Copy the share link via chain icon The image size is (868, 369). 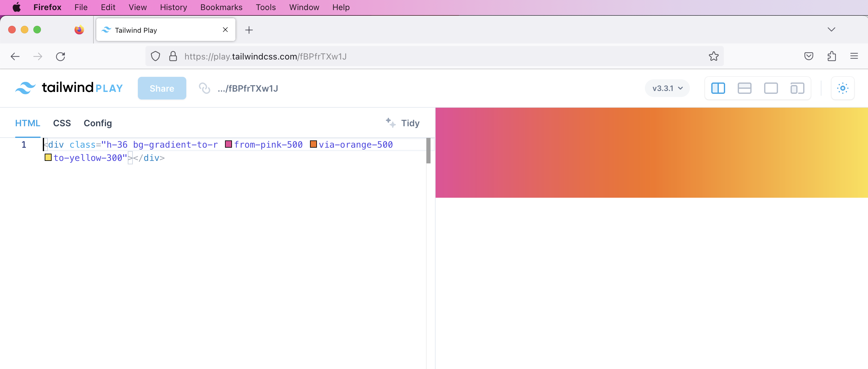coord(204,88)
